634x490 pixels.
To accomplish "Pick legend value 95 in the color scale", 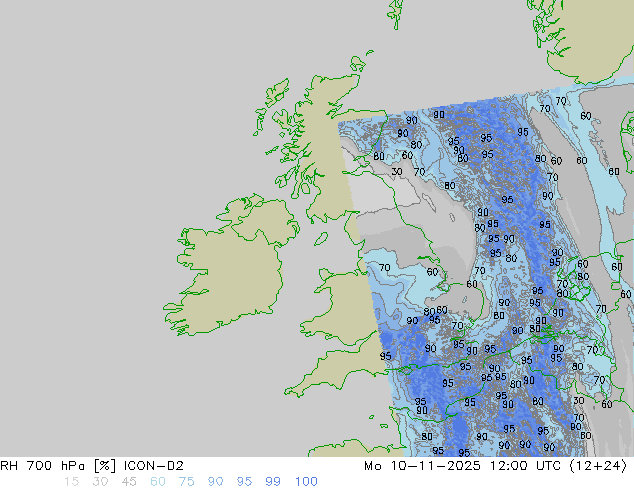I will pos(244,482).
